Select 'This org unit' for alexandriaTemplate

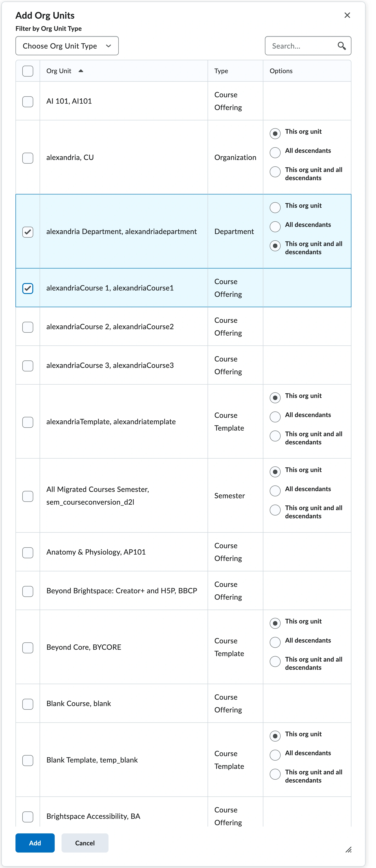[275, 398]
